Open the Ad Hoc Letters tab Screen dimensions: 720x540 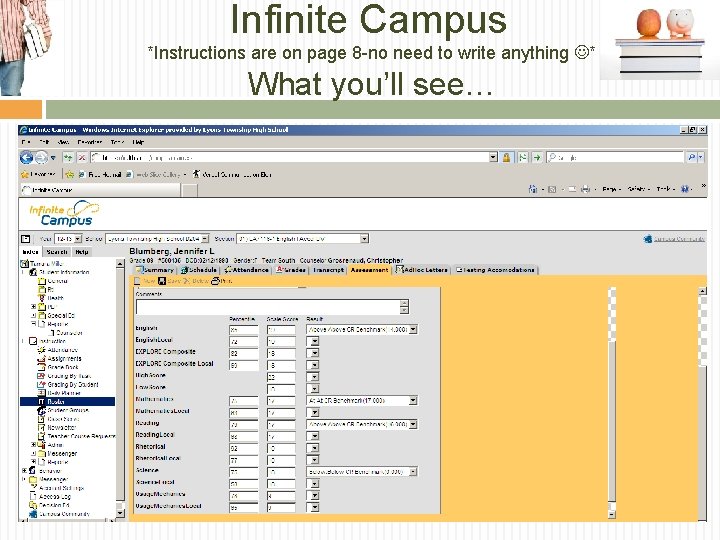pyautogui.click(x=422, y=270)
